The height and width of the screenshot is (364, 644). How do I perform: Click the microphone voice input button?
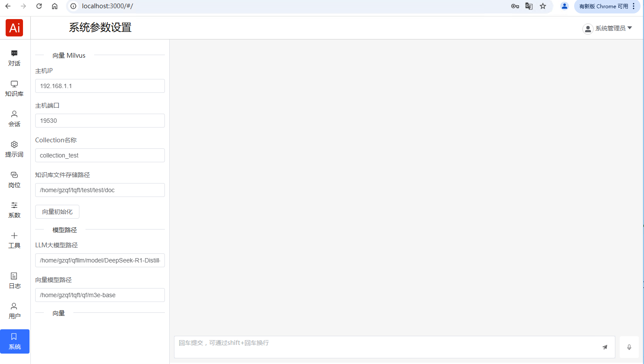coord(629,347)
